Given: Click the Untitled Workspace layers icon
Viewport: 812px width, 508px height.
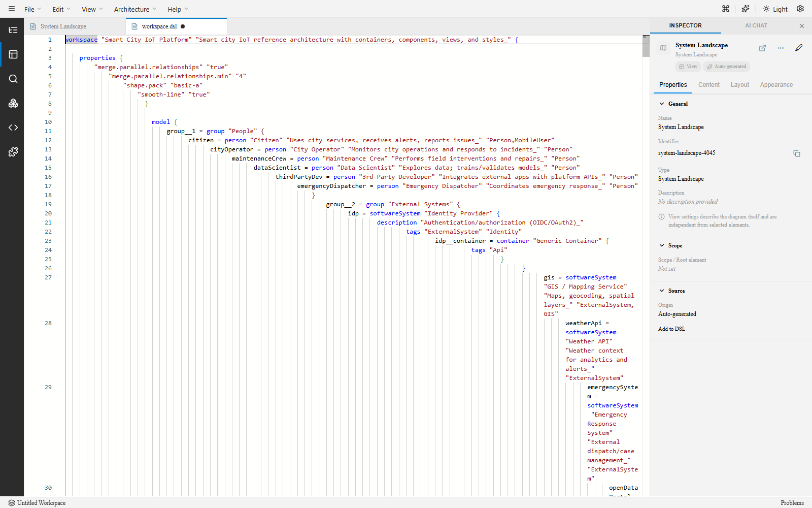Looking at the screenshot, I should point(12,503).
